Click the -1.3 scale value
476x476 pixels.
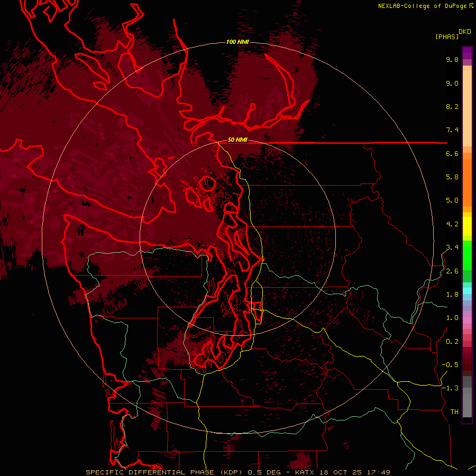point(450,388)
